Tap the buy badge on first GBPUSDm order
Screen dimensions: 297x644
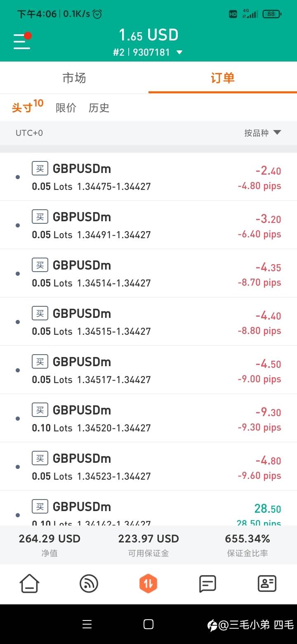click(40, 168)
